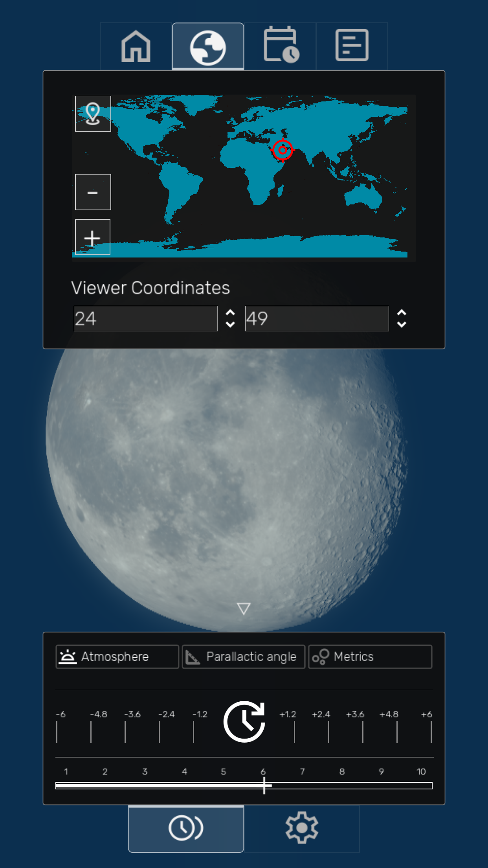Zoom in the map with plus button

click(x=93, y=237)
